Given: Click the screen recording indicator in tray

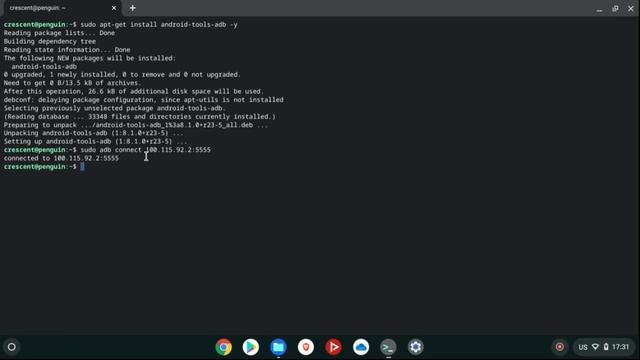Looking at the screenshot, I should (x=560, y=347).
